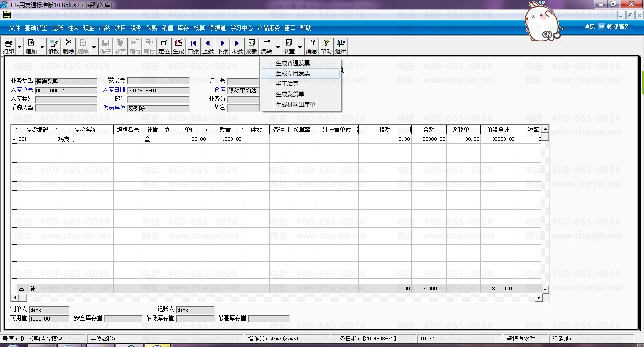Click the 业务类型 field showing 普通采购
This screenshot has height=347, width=644.
pos(66,82)
